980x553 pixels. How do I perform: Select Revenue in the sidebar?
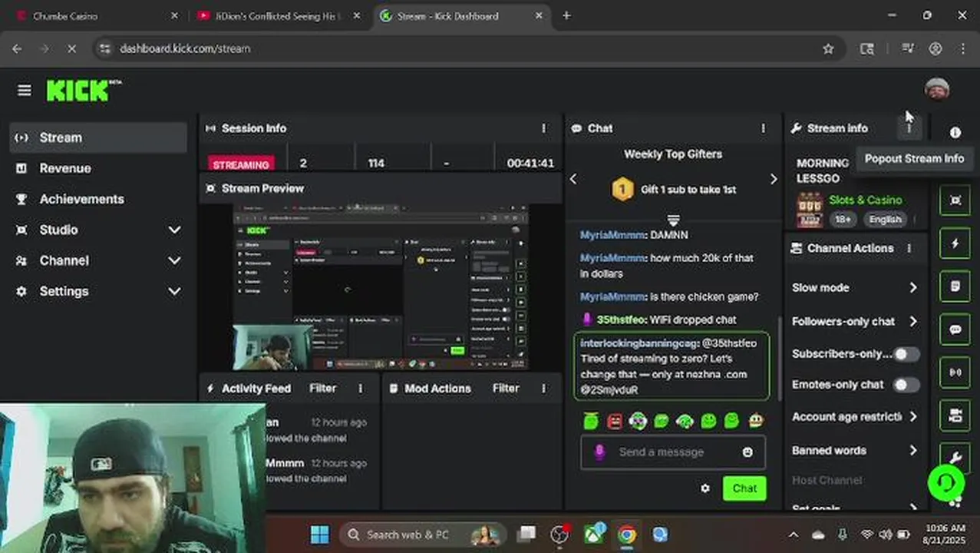(98, 168)
